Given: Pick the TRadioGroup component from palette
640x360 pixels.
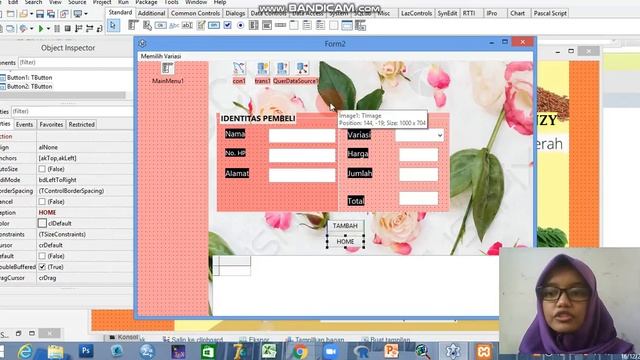Looking at the screenshot, I should click(307, 25).
